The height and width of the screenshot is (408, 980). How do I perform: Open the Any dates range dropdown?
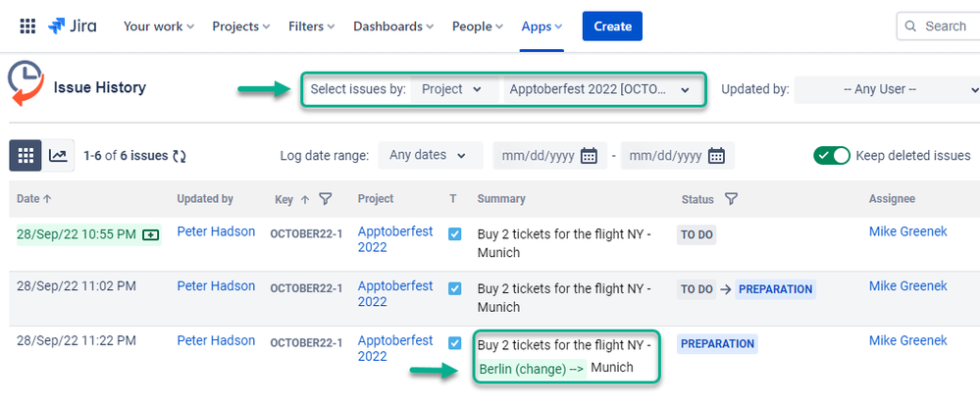coord(430,155)
